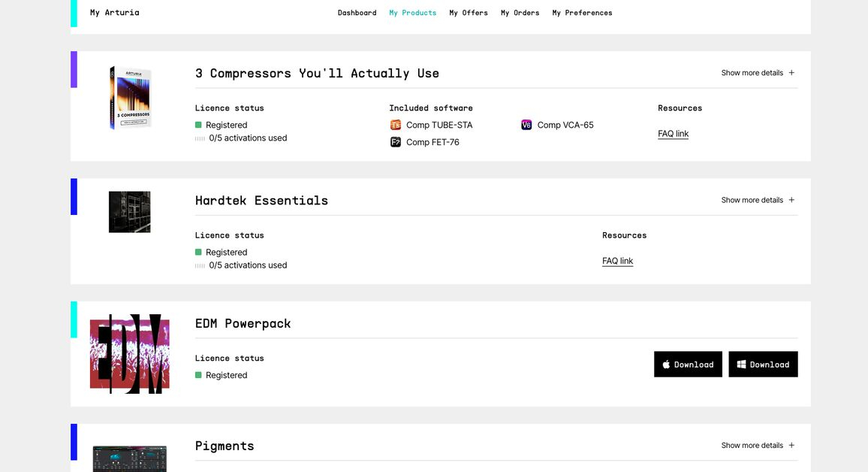Expand Pigments more details
The image size is (868, 472).
coord(758,446)
